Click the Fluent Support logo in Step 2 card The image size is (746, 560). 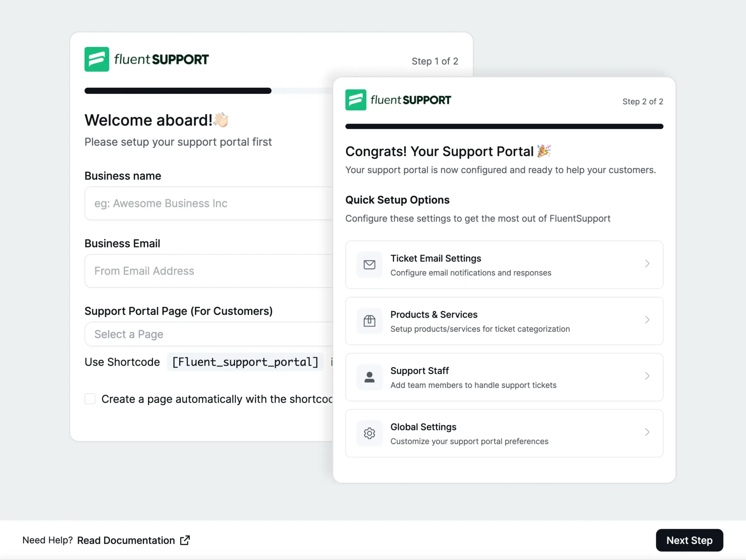pos(398,100)
